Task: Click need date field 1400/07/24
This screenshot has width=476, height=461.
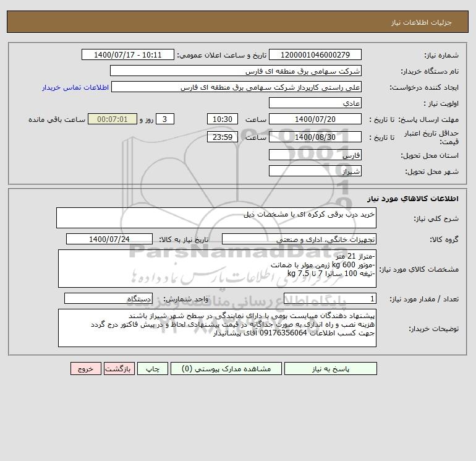Action: pyautogui.click(x=109, y=239)
